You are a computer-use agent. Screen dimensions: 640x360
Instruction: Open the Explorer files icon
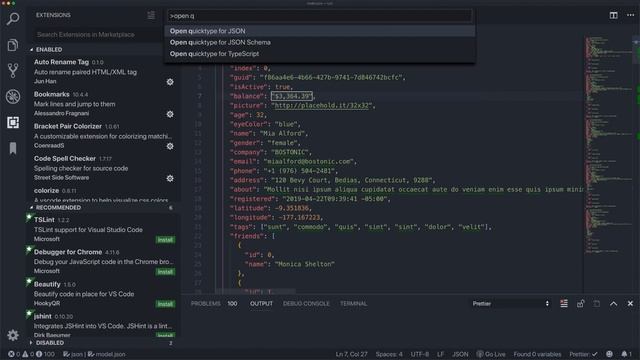[13, 45]
